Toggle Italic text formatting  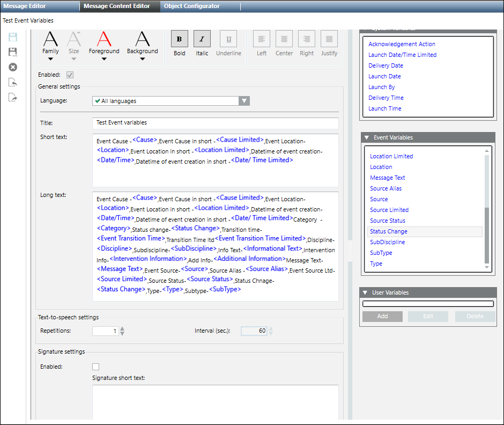coord(202,39)
